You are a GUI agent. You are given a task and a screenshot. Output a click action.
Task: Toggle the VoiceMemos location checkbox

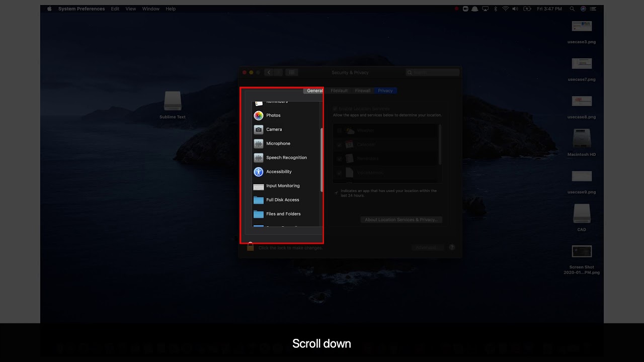point(340,173)
